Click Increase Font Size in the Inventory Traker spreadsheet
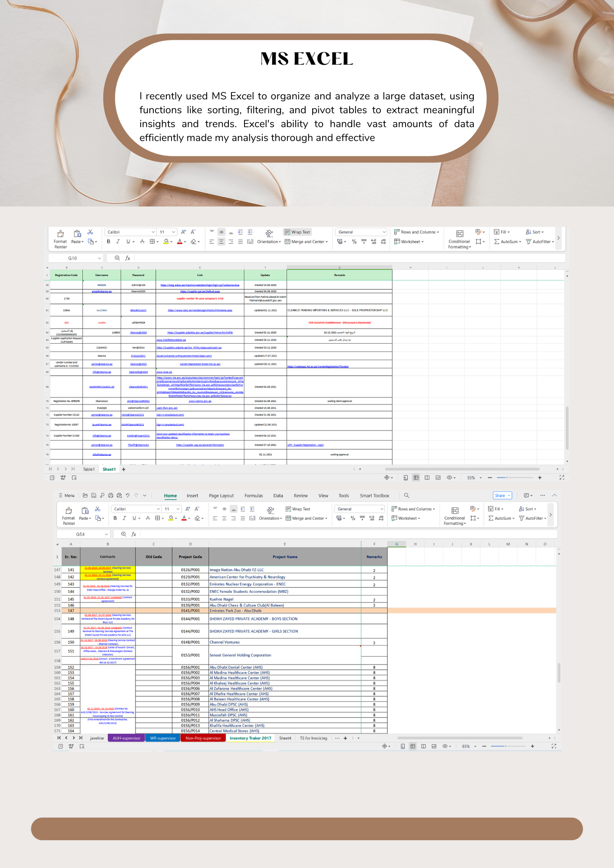The height and width of the screenshot is (868, 614). [188, 509]
